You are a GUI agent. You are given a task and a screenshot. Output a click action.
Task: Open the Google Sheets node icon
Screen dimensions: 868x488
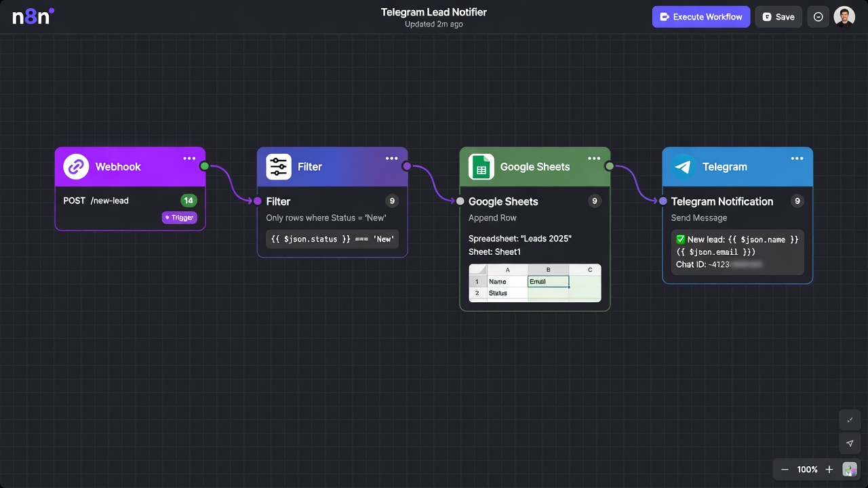[x=481, y=166]
